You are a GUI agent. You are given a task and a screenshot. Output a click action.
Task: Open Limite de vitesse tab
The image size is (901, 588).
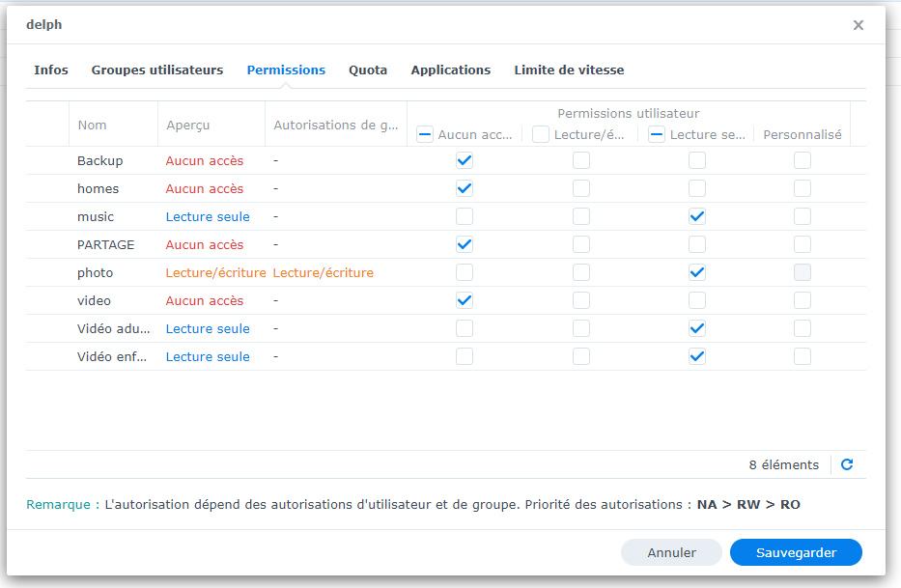(569, 70)
